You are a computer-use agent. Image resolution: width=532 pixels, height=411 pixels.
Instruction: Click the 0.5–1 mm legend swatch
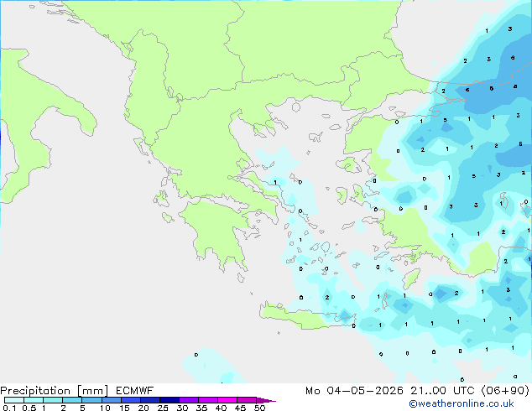pyautogui.click(x=34, y=400)
